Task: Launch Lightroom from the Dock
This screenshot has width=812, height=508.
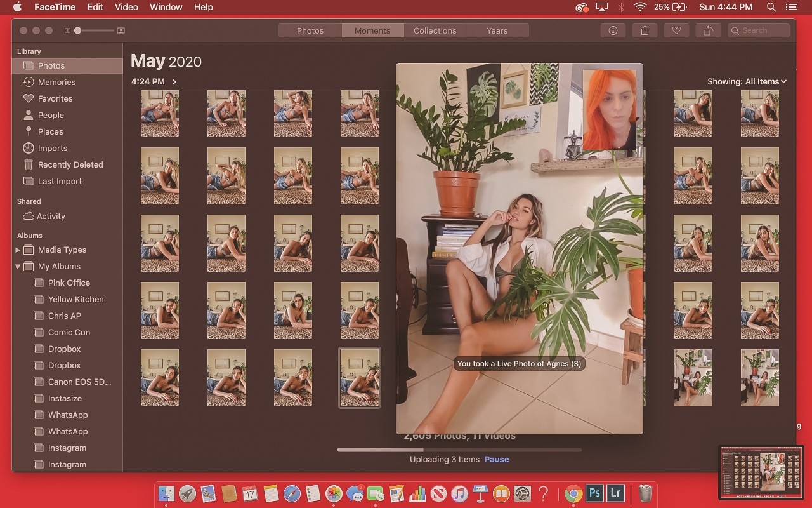Action: pyautogui.click(x=615, y=493)
